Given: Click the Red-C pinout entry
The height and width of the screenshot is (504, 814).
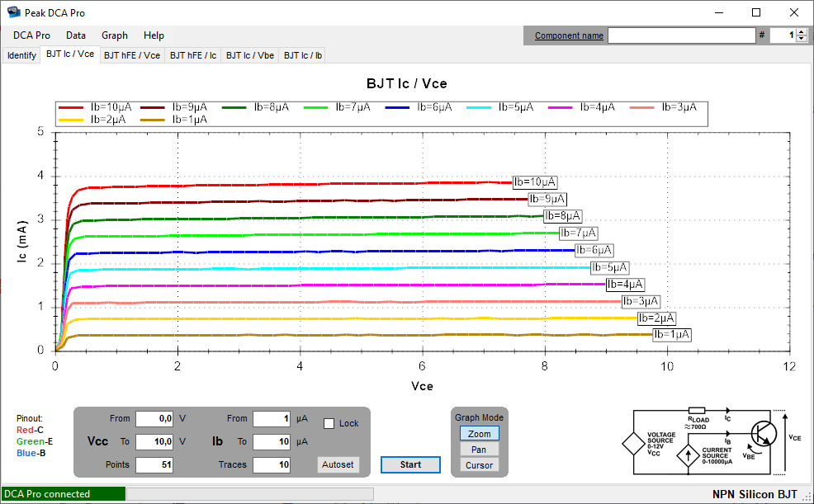Looking at the screenshot, I should point(30,430).
